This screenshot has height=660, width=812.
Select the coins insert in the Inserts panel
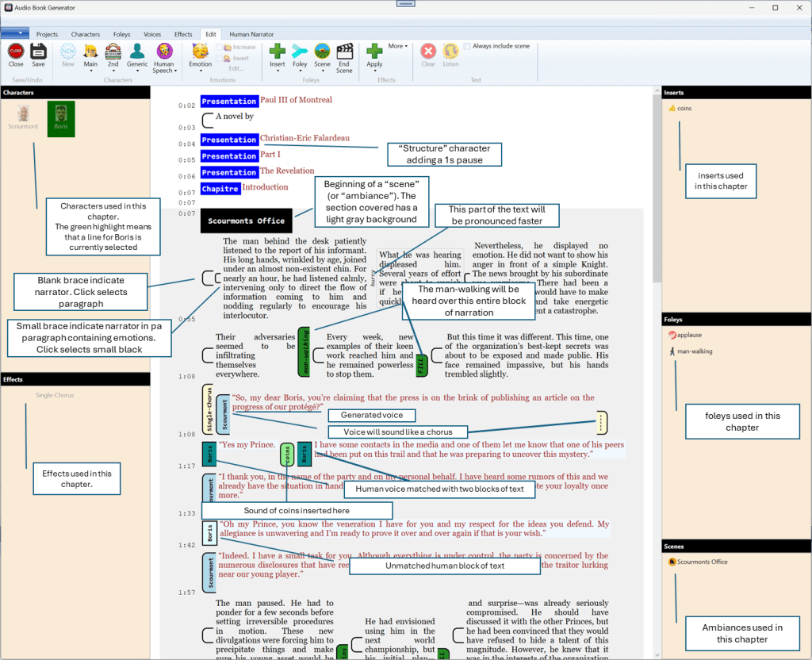[x=684, y=108]
